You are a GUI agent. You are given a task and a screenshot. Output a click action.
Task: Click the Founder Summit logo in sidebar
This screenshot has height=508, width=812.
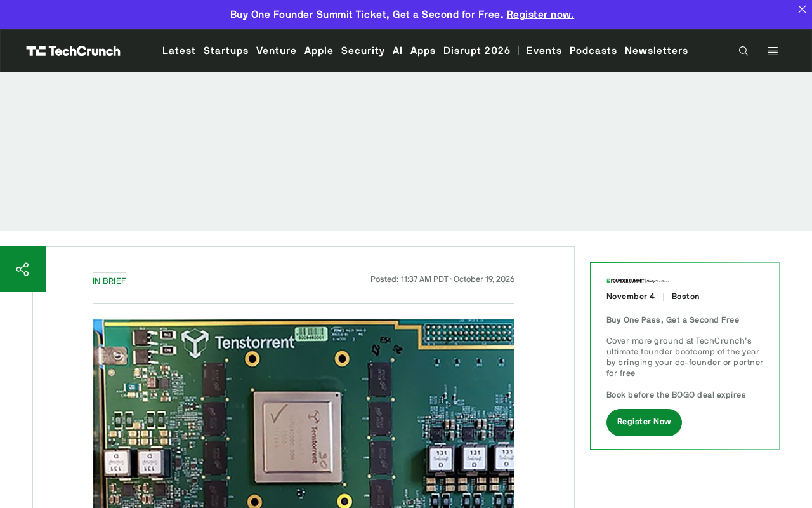[638, 280]
